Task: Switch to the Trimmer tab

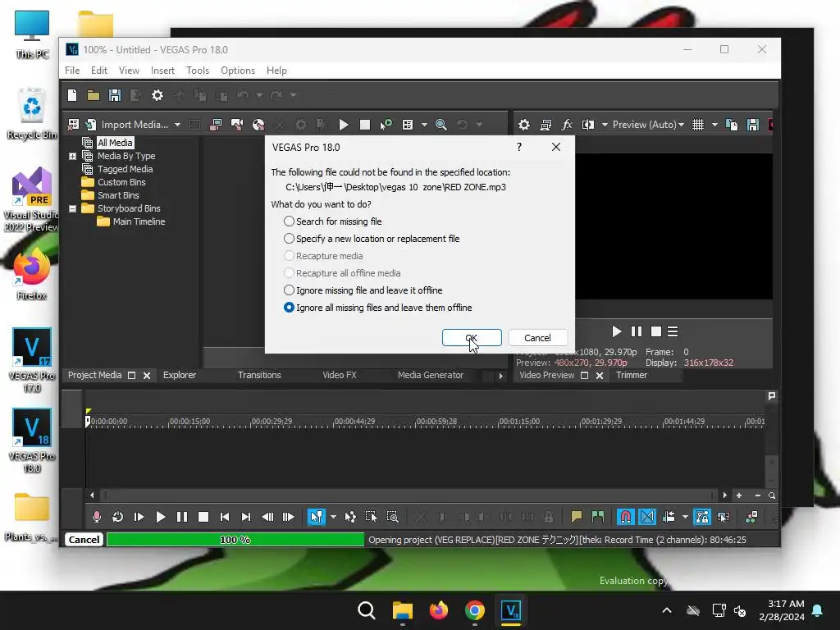Action: pos(632,375)
